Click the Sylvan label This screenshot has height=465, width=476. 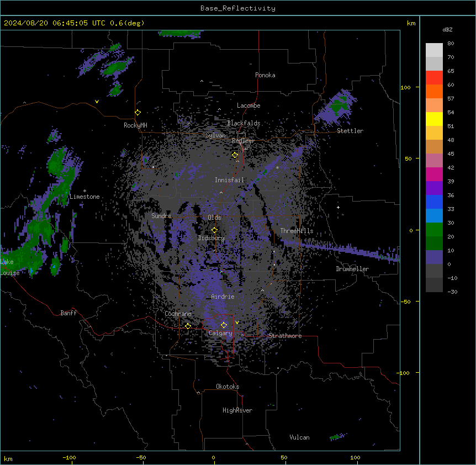click(215, 135)
